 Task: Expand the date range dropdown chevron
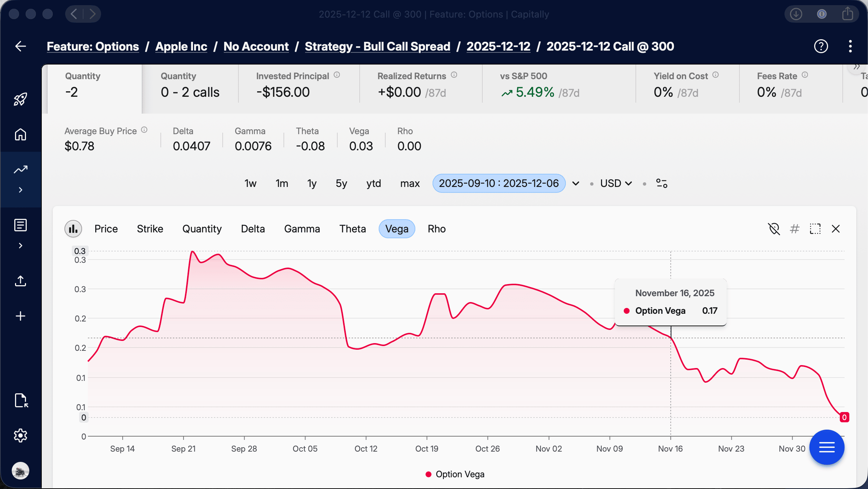point(575,183)
